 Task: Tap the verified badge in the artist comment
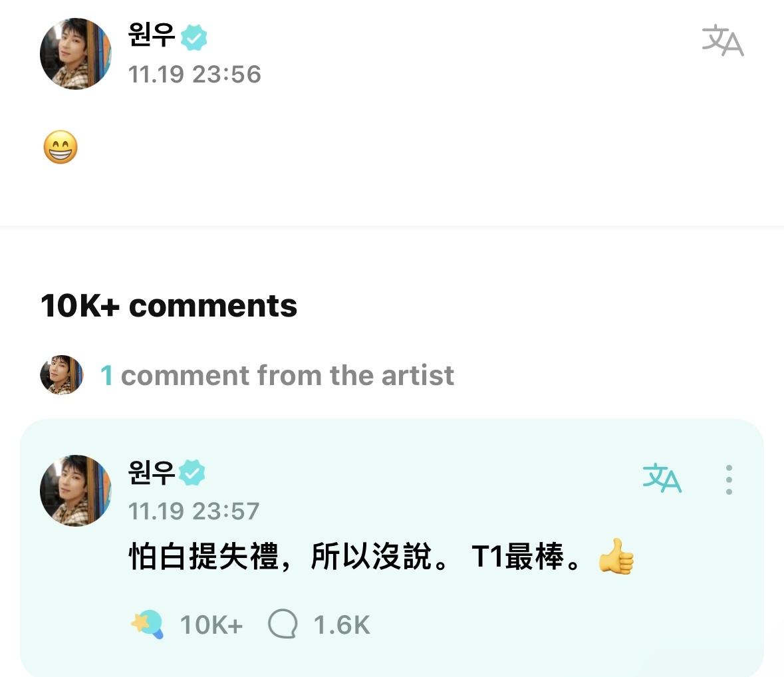coord(193,472)
